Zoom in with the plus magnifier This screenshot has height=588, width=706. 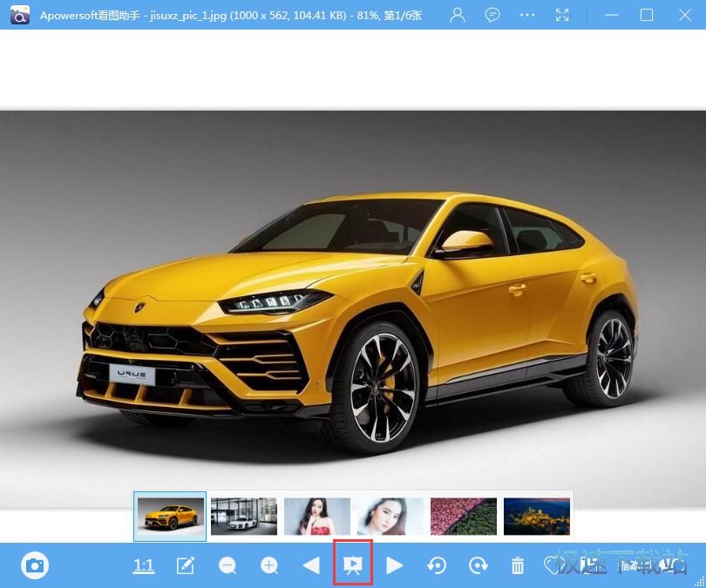point(269,565)
